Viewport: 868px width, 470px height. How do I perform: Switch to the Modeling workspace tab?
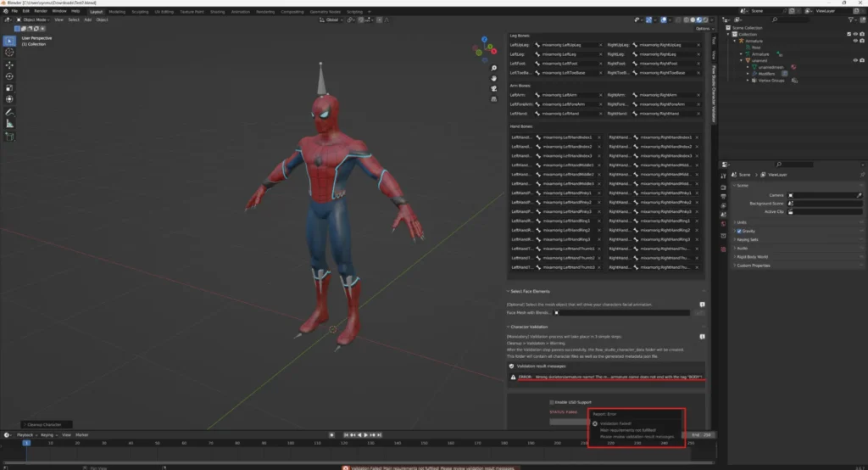tap(117, 11)
